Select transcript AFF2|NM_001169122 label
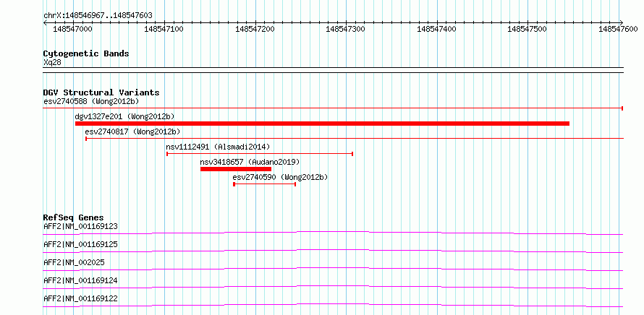The image size is (644, 315). coord(80,298)
